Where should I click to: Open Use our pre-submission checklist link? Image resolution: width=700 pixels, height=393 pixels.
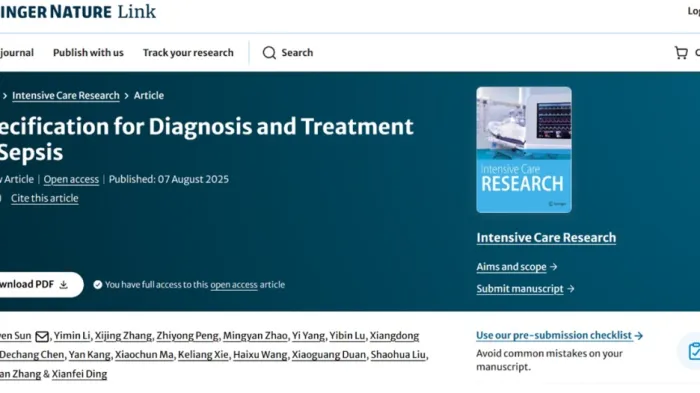tap(554, 335)
